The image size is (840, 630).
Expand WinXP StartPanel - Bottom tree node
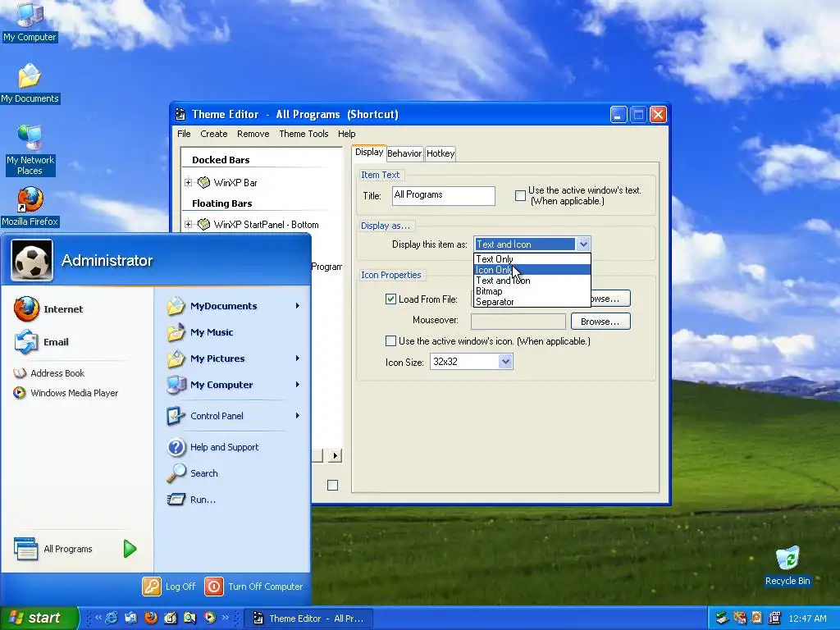coord(188,225)
